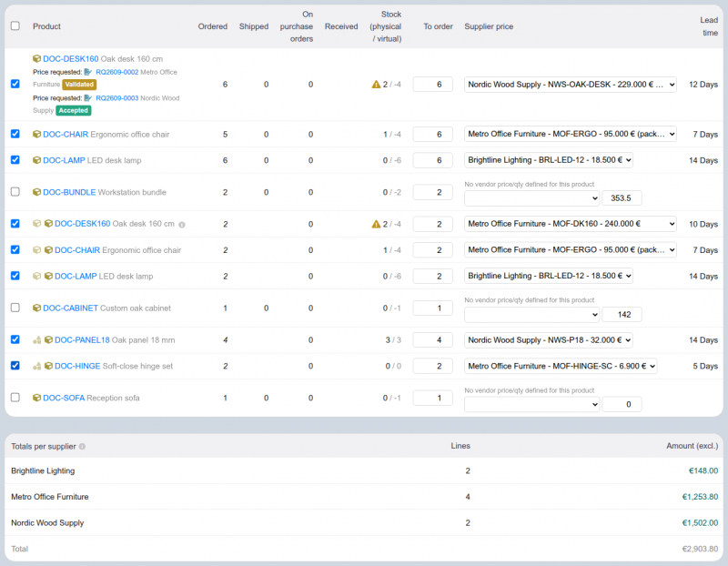Check the DOC-SOFA Reception sofa checkbox
This screenshot has width=728, height=566.
(15, 398)
